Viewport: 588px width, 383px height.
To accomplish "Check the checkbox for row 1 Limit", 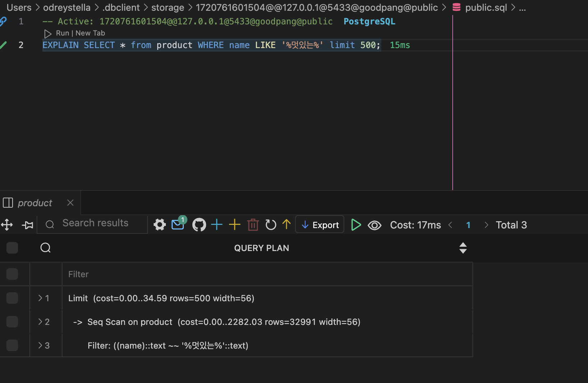I will click(x=12, y=298).
